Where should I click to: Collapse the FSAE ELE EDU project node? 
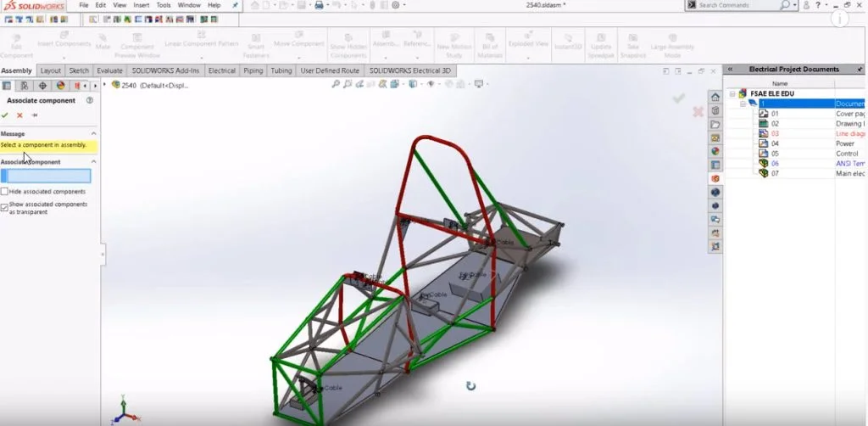coord(732,94)
